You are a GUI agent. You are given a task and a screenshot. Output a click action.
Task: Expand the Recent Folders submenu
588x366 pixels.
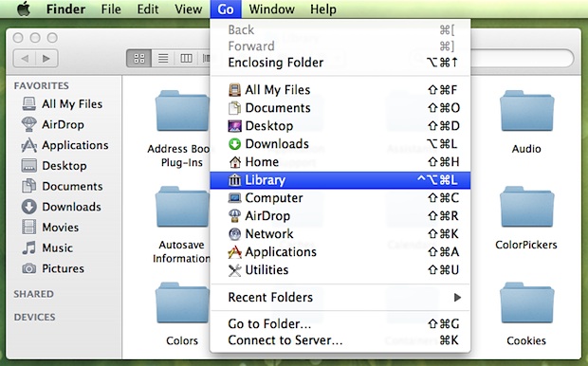[x=340, y=298]
